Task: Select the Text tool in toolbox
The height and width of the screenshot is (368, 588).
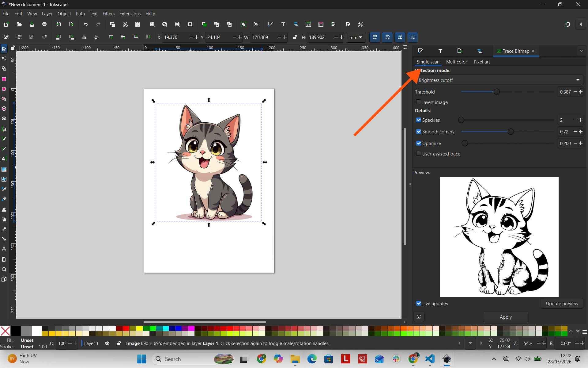Action: (x=4, y=159)
